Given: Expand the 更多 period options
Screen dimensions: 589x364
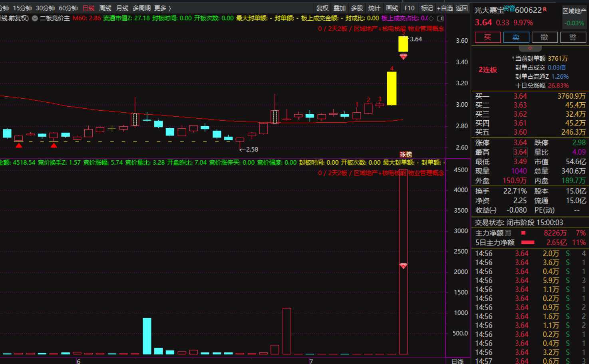Looking at the screenshot, I should (x=162, y=8).
